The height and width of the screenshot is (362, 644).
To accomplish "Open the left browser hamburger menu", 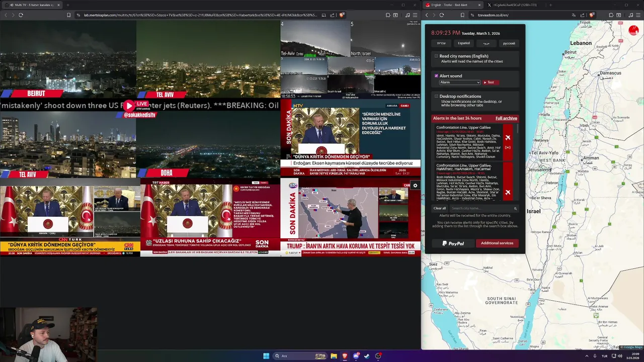I will tap(415, 15).
